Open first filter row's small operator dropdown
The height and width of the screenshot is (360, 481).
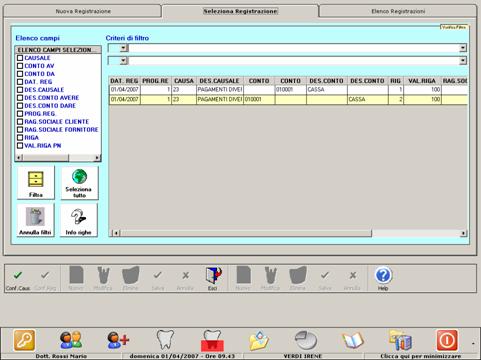(x=124, y=48)
